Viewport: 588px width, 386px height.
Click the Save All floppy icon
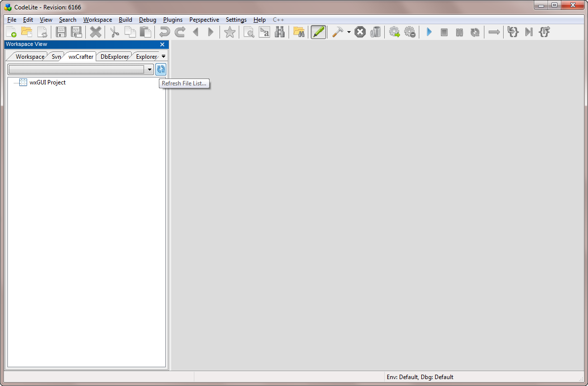tap(76, 32)
